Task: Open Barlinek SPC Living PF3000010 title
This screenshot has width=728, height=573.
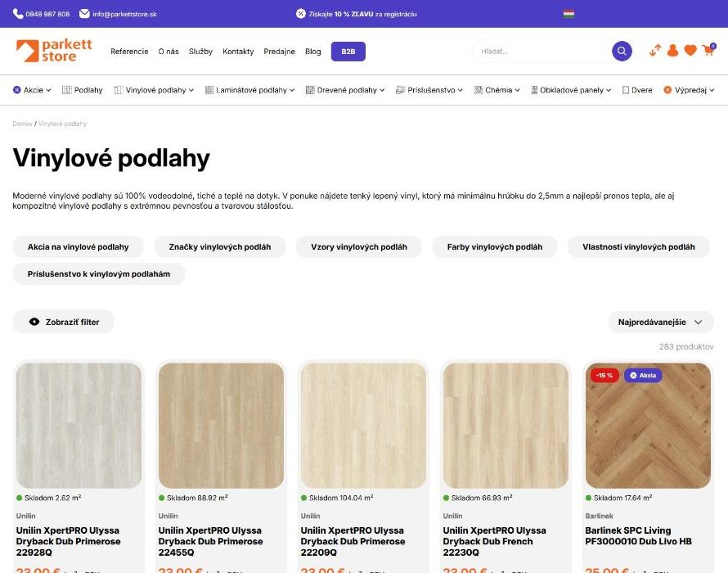Action: point(638,536)
